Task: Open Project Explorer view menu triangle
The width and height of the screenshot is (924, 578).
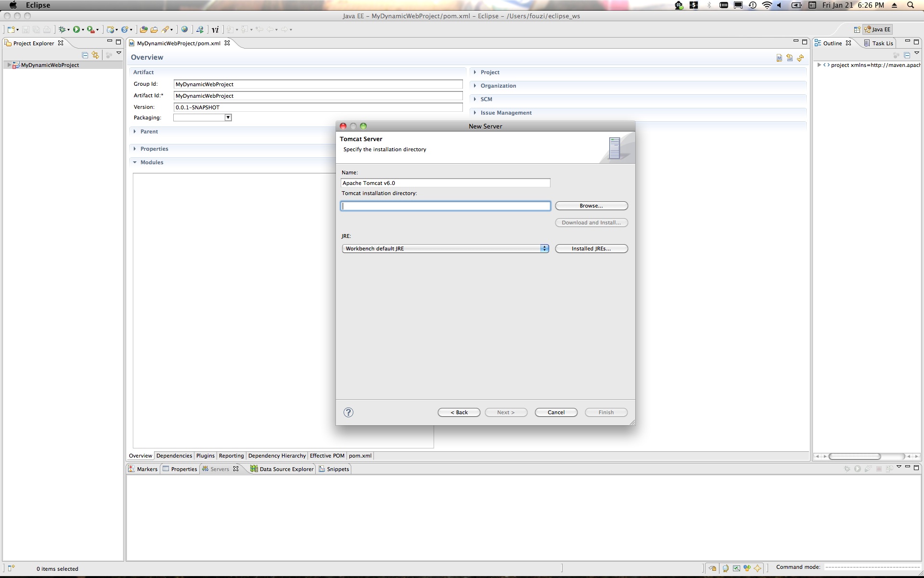Action: 119,53
